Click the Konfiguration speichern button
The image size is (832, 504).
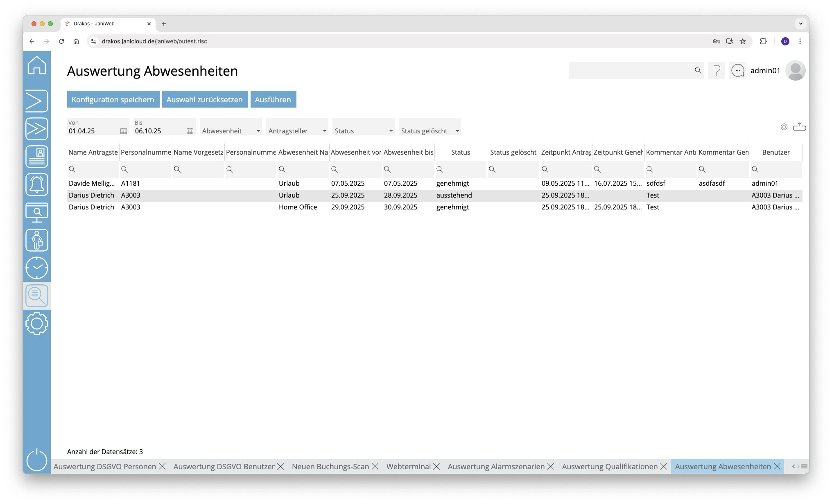(113, 99)
